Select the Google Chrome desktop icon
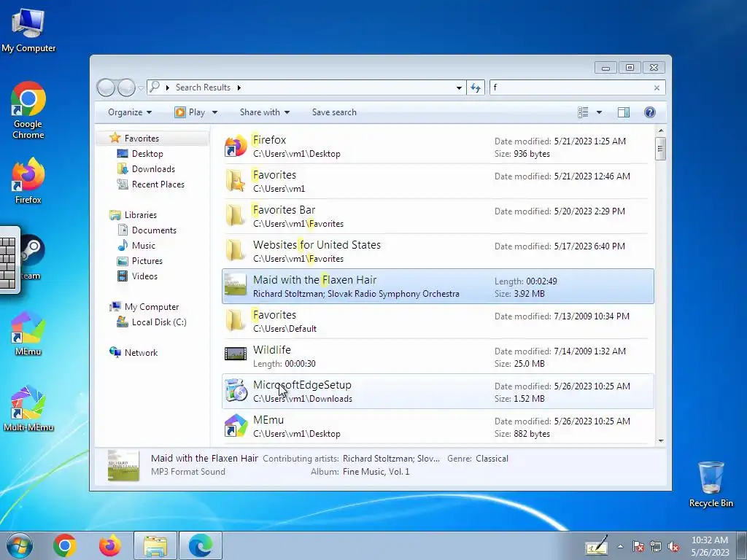 28,111
